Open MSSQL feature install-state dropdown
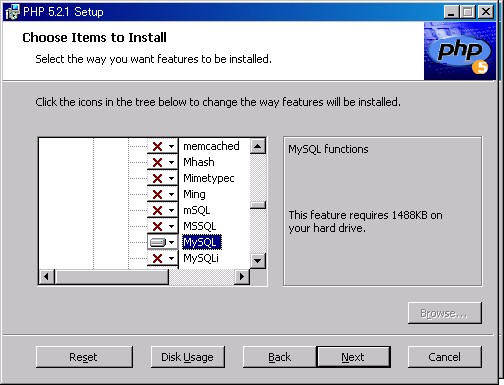 163,226
